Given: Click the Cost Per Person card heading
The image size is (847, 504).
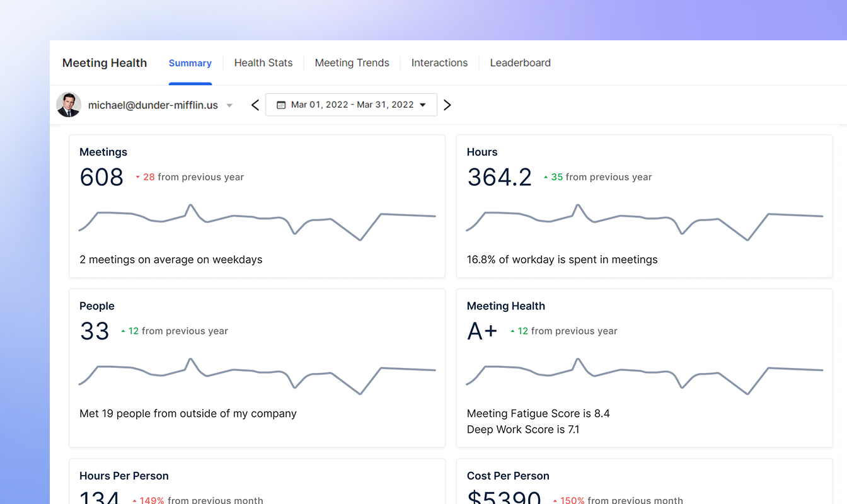Looking at the screenshot, I should [x=508, y=476].
